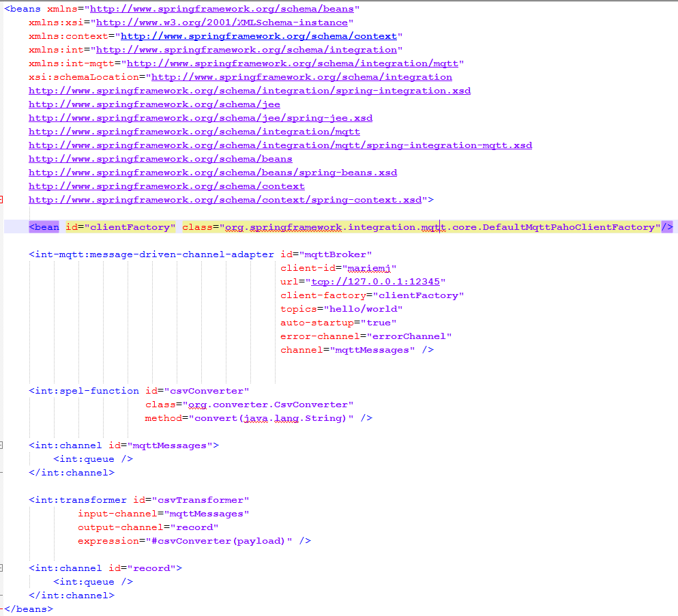The width and height of the screenshot is (678, 616).
Task: Open the schema/jee link
Action: coord(154,104)
